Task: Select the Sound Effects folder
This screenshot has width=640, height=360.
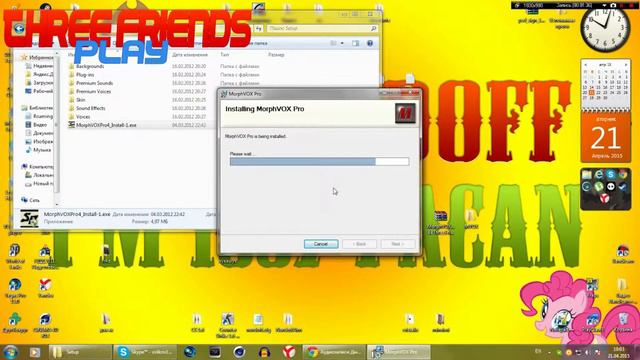Action: click(x=91, y=108)
